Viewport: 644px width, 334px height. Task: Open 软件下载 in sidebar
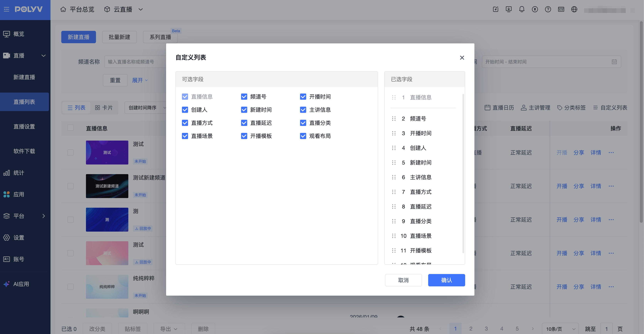click(24, 151)
